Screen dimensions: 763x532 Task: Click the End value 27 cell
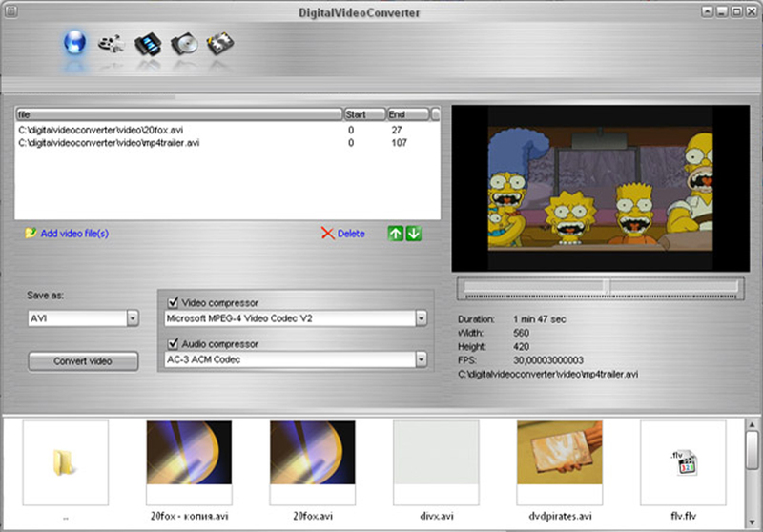(x=397, y=130)
